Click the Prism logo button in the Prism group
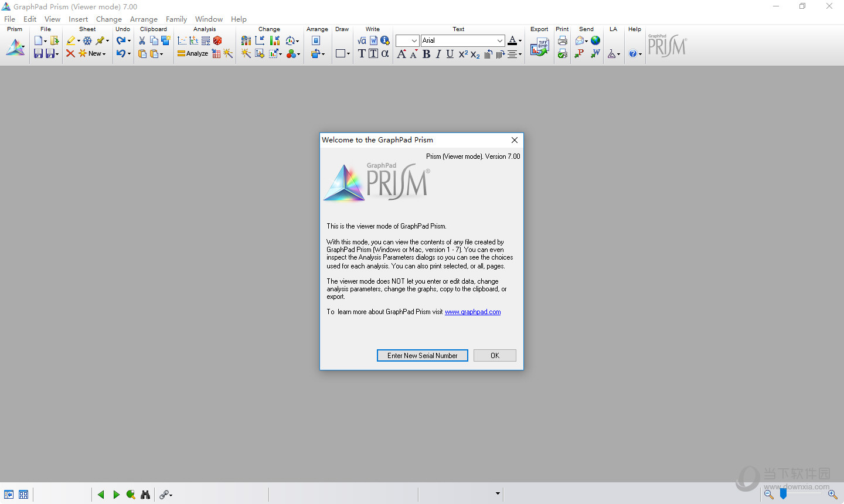The width and height of the screenshot is (844, 504). coord(16,47)
